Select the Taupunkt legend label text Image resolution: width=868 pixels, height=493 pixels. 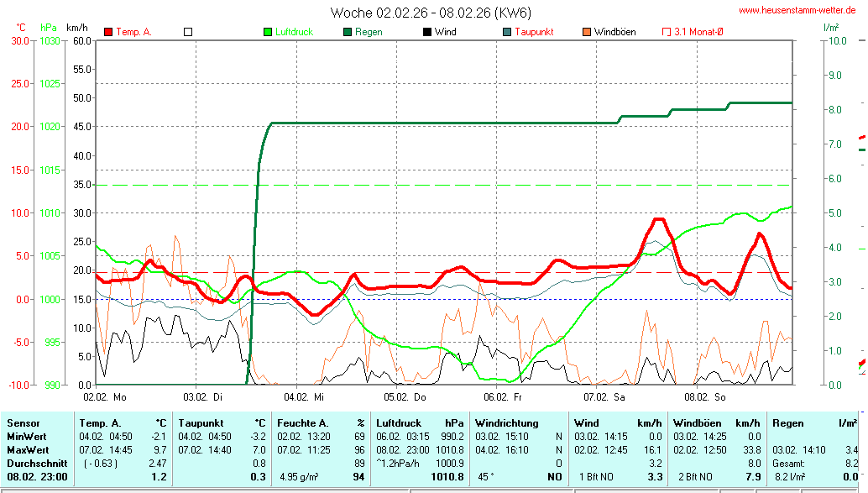(x=534, y=32)
